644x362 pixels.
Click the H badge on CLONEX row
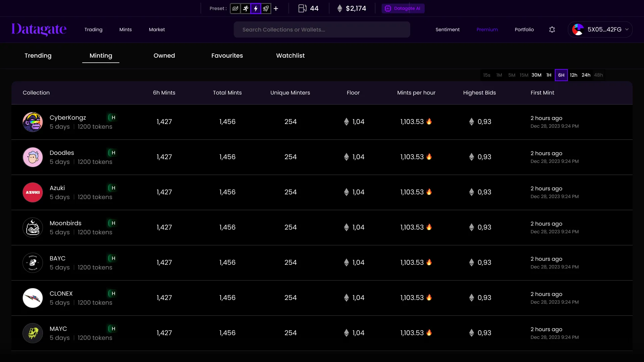112,294
